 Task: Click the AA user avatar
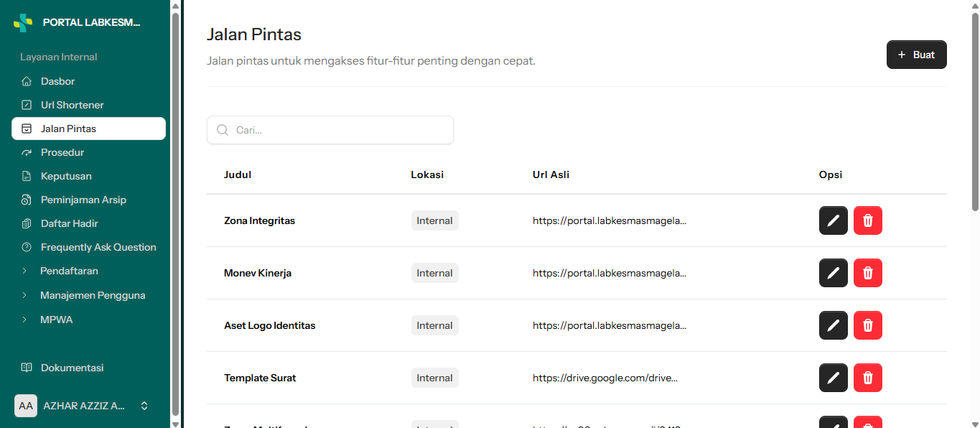pos(26,406)
